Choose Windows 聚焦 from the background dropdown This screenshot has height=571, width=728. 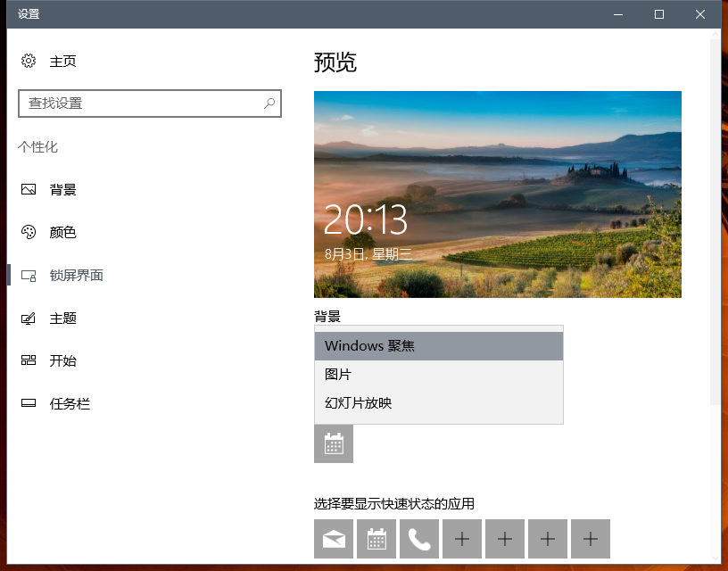click(439, 346)
